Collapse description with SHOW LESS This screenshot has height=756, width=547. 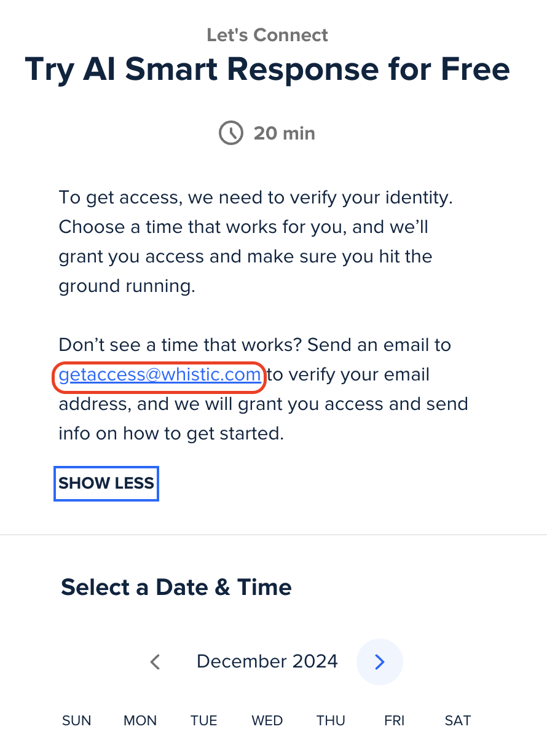click(106, 483)
